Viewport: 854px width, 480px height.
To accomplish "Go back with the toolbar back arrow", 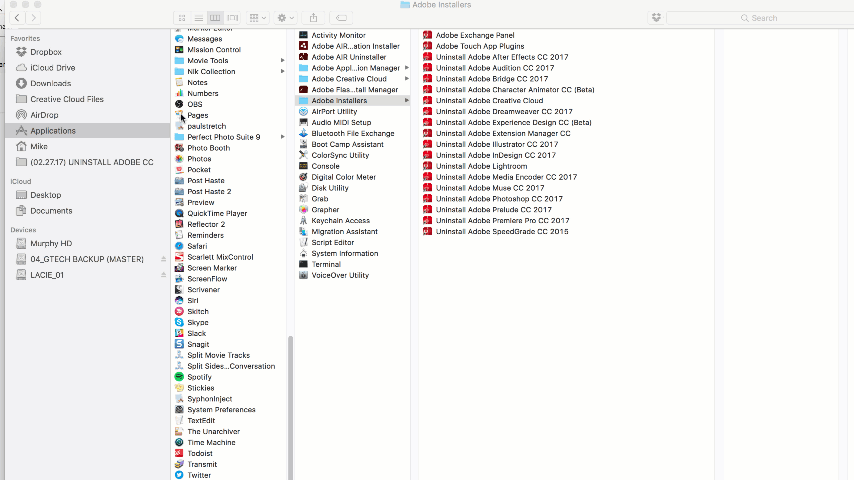I will (x=17, y=18).
